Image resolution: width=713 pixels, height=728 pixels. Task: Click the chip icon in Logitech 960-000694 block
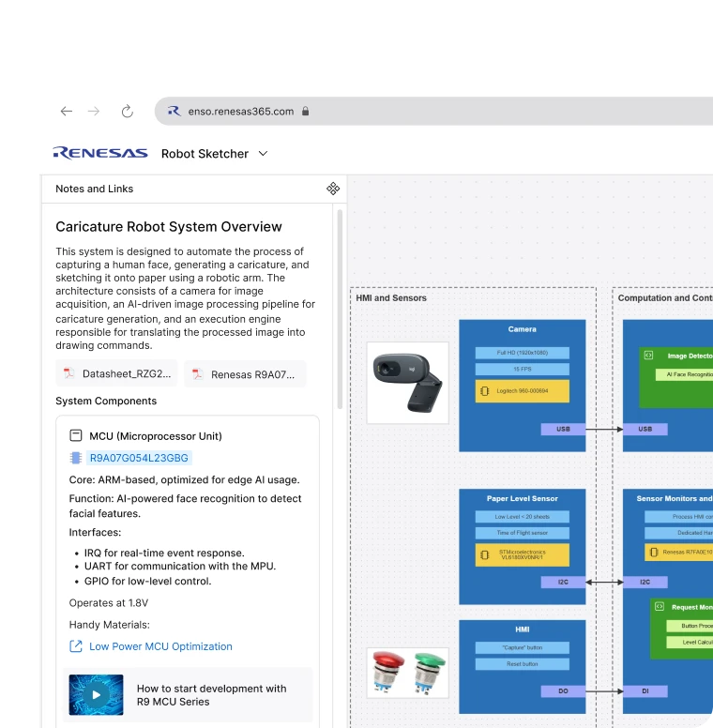[484, 389]
